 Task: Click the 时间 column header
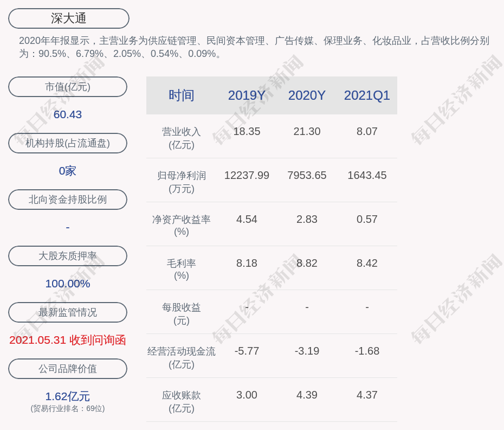coord(182,95)
